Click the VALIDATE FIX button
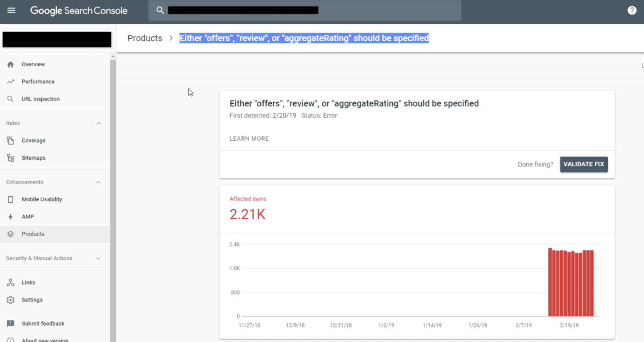 click(584, 164)
